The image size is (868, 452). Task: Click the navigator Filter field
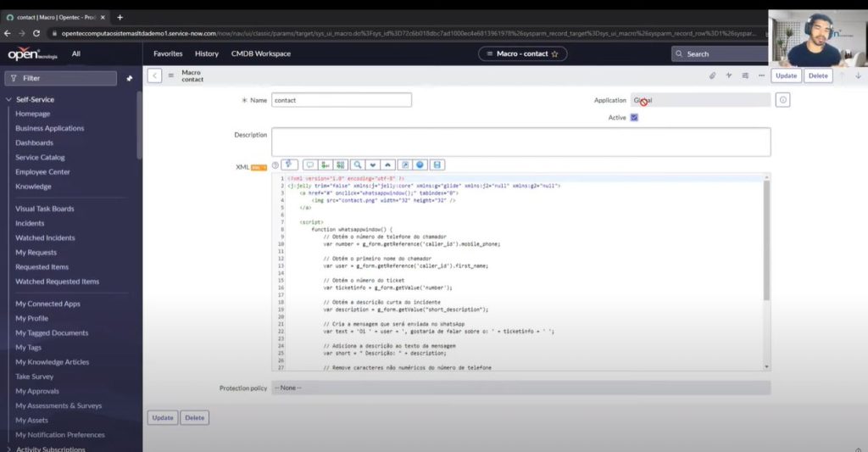coord(61,79)
